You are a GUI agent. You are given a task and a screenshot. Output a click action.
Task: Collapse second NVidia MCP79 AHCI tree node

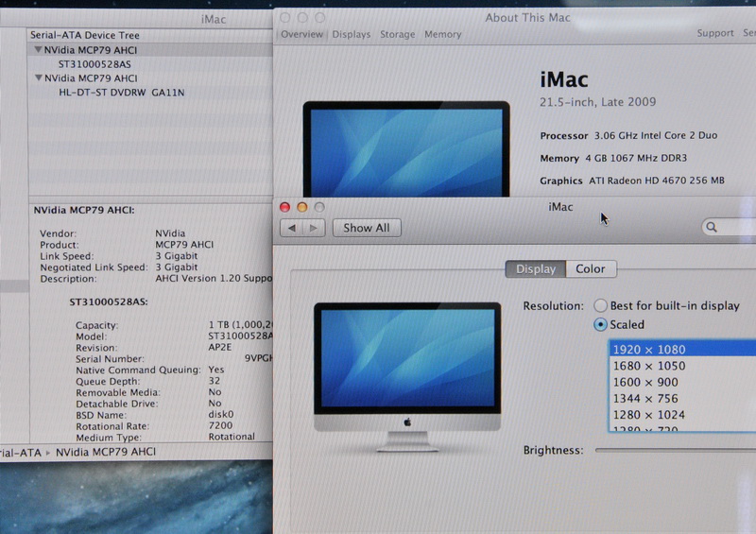coord(38,78)
